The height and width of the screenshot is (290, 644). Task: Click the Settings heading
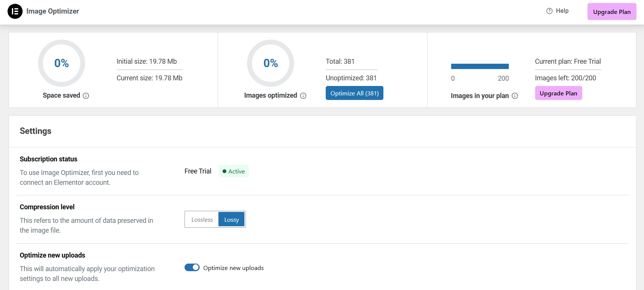coord(35,131)
